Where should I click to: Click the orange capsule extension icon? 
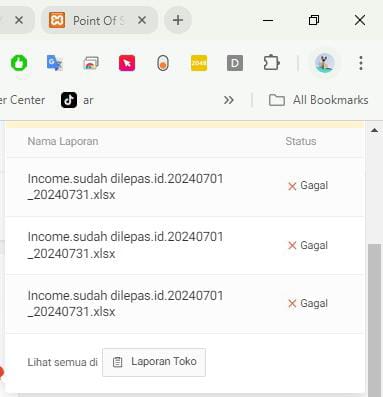tap(163, 63)
